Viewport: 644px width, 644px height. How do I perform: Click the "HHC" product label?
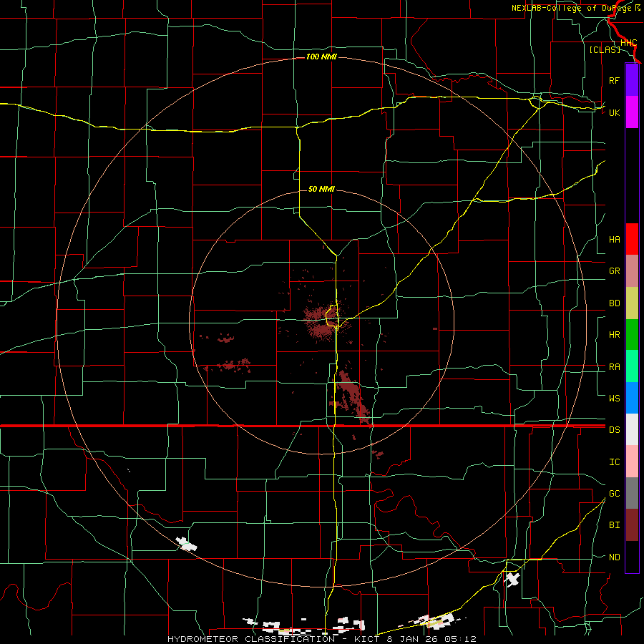pyautogui.click(x=629, y=43)
